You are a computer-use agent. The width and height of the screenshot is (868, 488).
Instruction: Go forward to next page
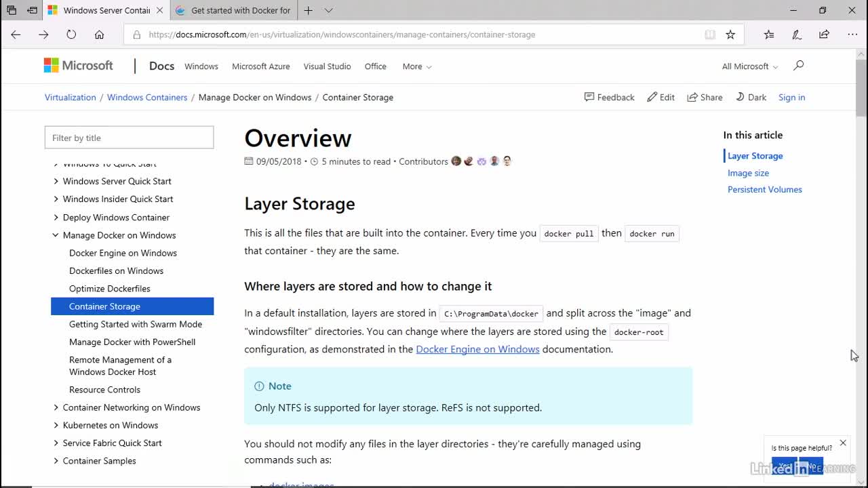click(43, 35)
